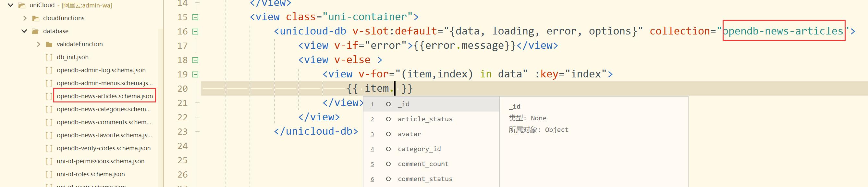Fold code block at line 15
This screenshot has width=868, height=187.
[195, 17]
